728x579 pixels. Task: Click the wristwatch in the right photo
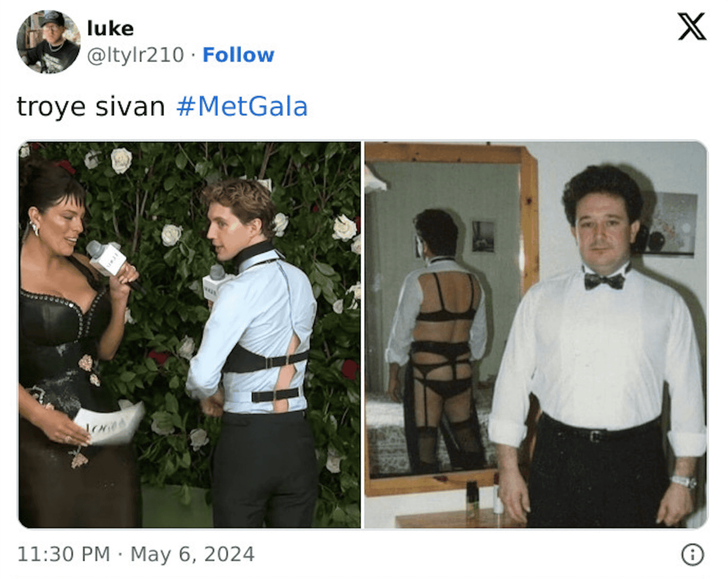click(684, 481)
